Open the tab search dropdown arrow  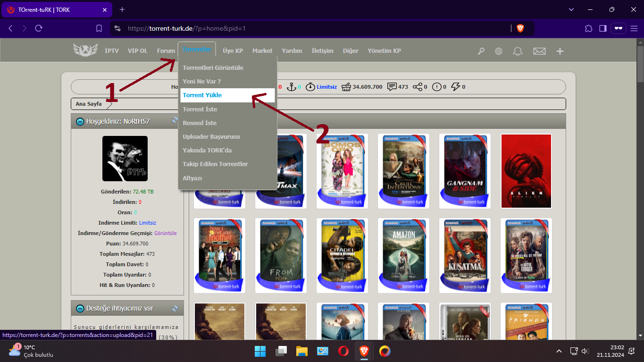[x=571, y=9]
